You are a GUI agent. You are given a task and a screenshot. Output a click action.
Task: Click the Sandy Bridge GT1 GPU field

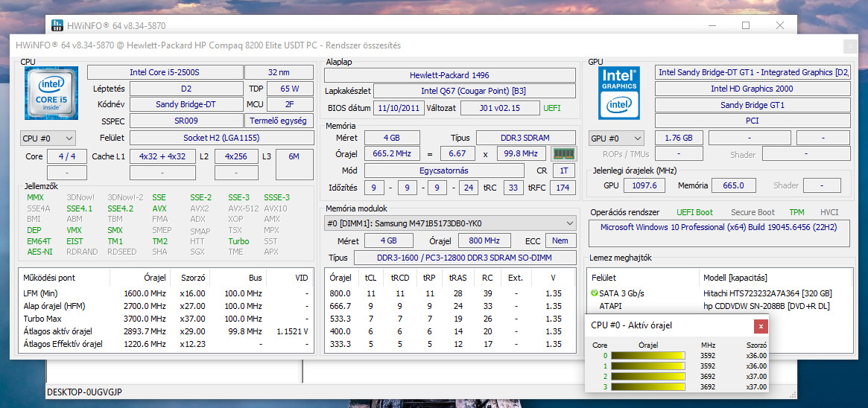(x=753, y=104)
